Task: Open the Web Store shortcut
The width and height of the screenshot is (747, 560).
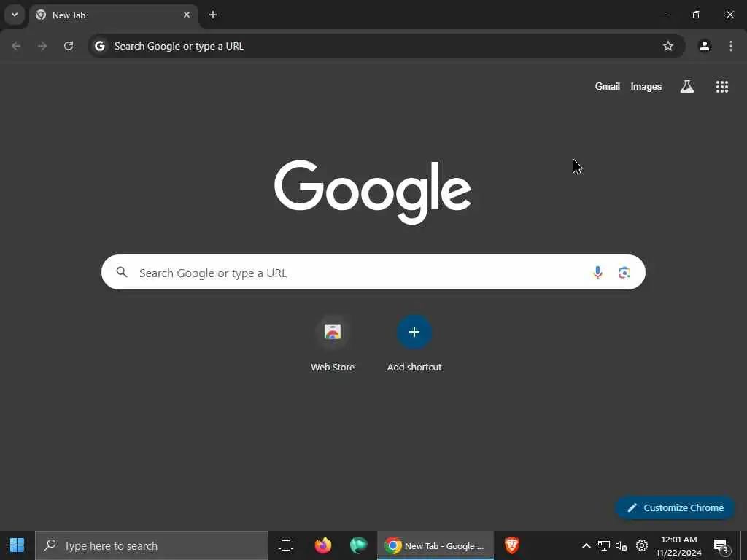Action: tap(333, 344)
